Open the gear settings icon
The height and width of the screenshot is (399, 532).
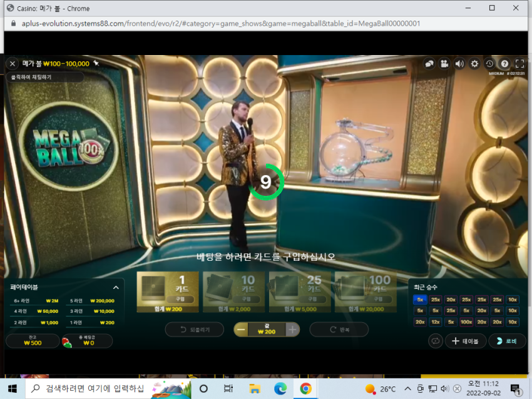click(x=474, y=64)
